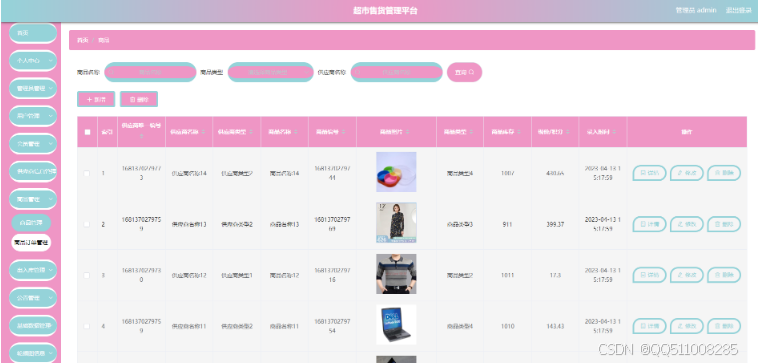
Task: Go to 首页 in the sidebar
Action: tap(33, 33)
